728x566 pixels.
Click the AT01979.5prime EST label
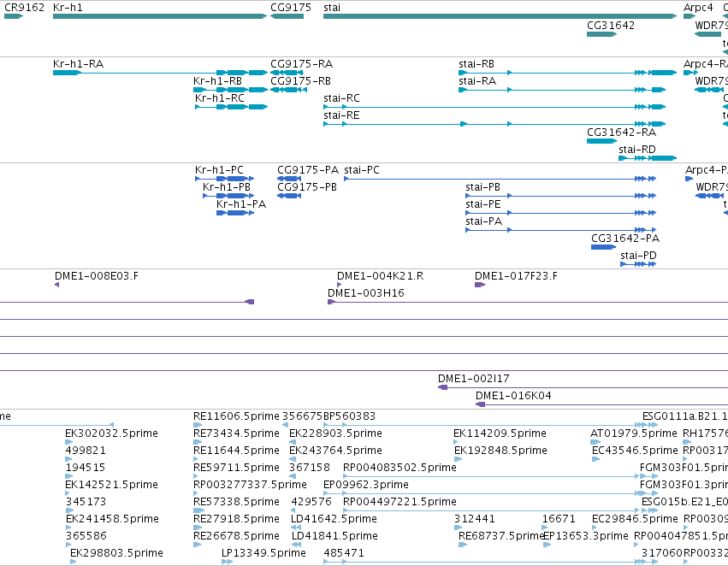pos(633,433)
